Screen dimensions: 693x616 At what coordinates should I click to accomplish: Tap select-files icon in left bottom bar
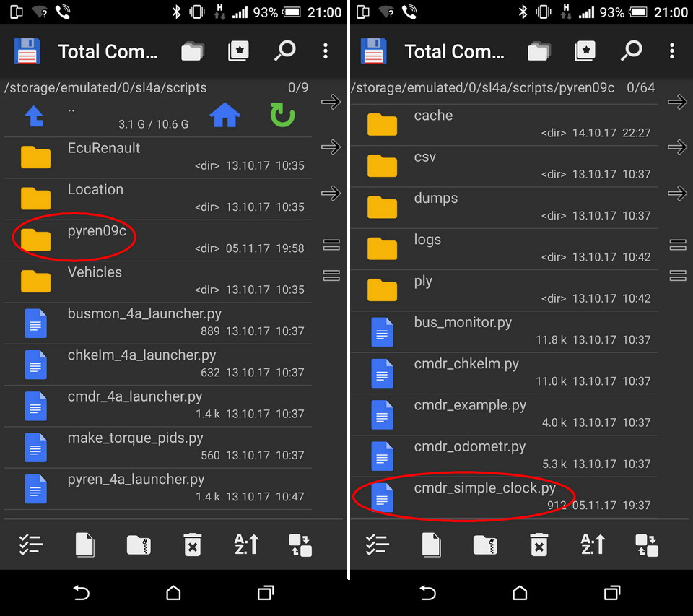(x=30, y=545)
